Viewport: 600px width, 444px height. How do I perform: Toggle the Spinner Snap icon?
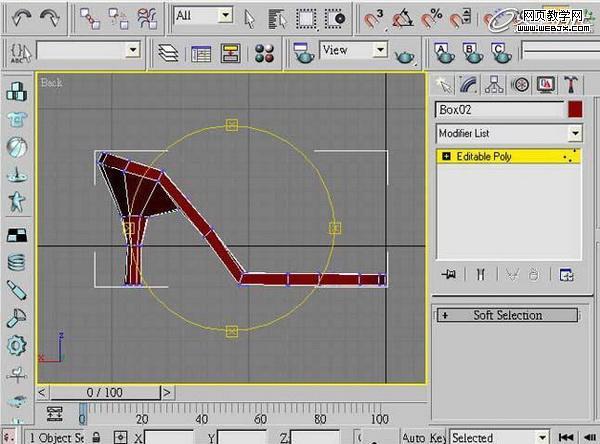[x=461, y=18]
